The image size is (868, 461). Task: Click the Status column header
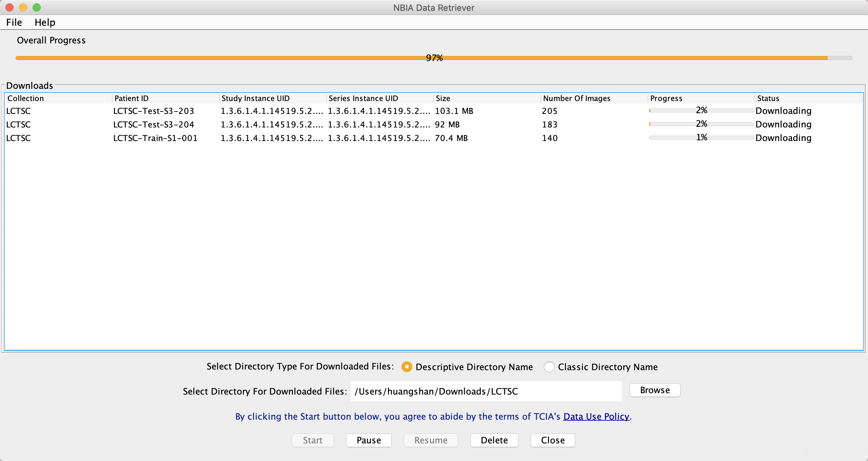click(x=768, y=98)
